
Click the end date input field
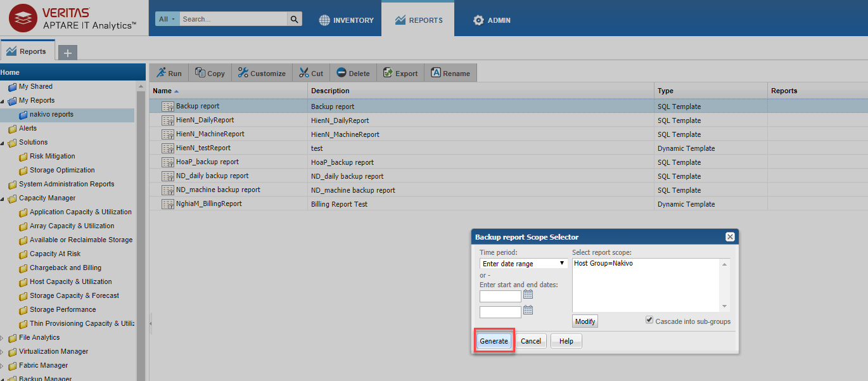pos(500,312)
